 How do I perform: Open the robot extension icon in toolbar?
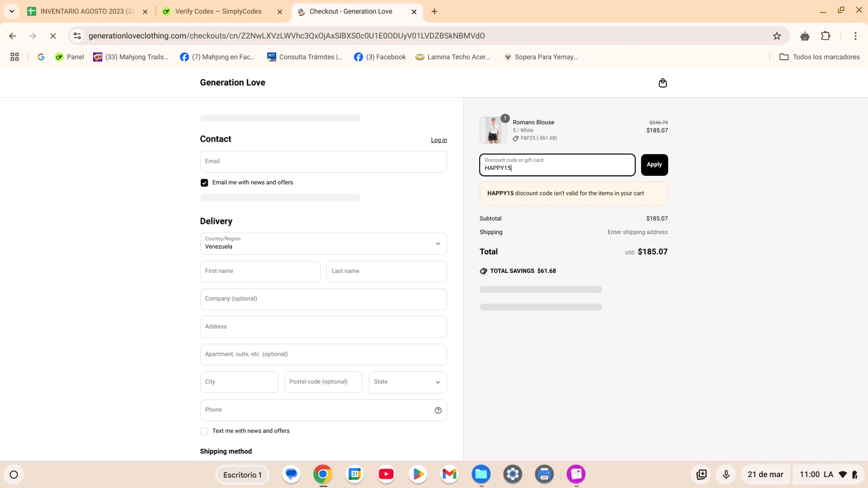coord(804,36)
